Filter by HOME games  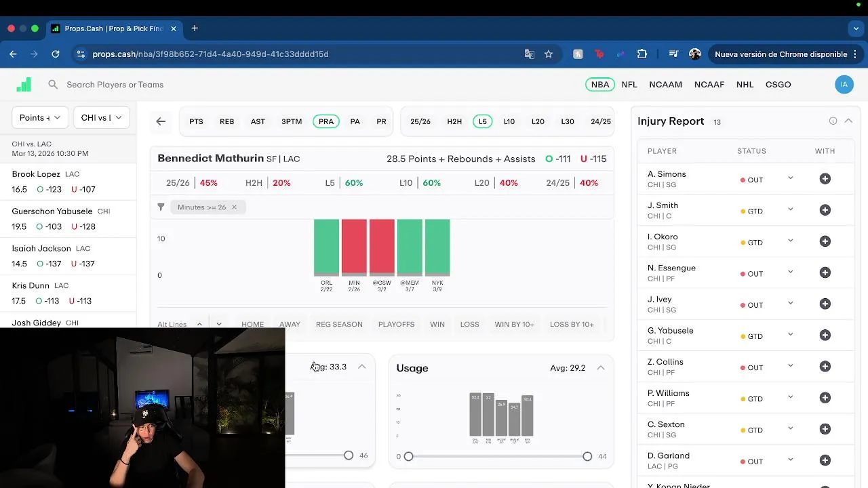(x=253, y=324)
